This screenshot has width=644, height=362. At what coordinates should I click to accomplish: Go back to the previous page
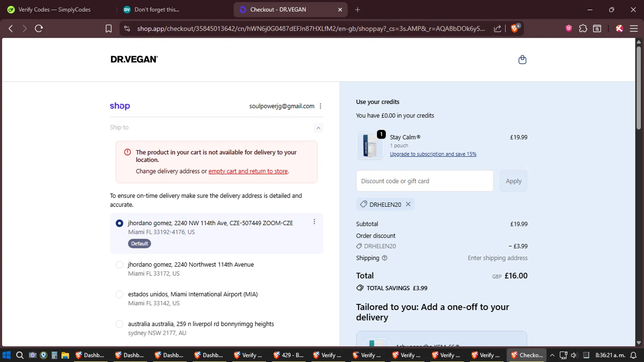[11, 28]
